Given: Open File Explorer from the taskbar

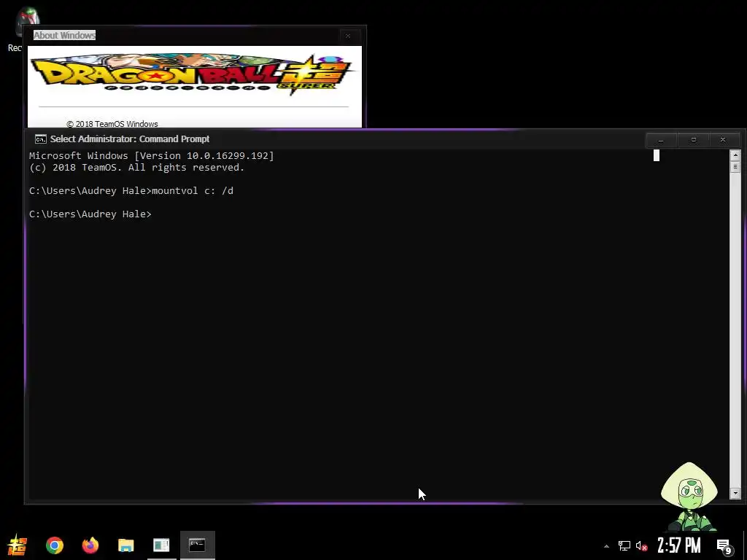Looking at the screenshot, I should click(x=125, y=545).
